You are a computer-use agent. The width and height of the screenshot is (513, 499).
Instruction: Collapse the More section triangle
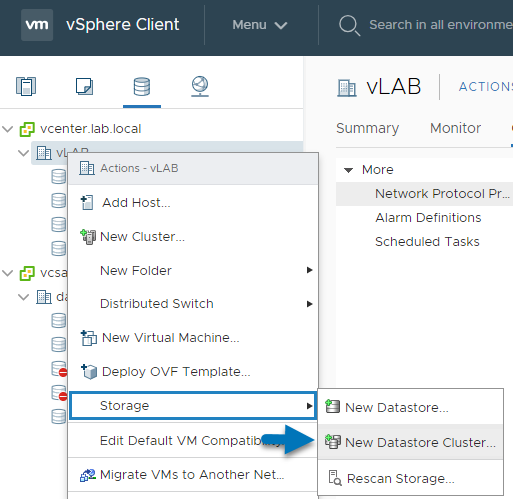pos(349,170)
